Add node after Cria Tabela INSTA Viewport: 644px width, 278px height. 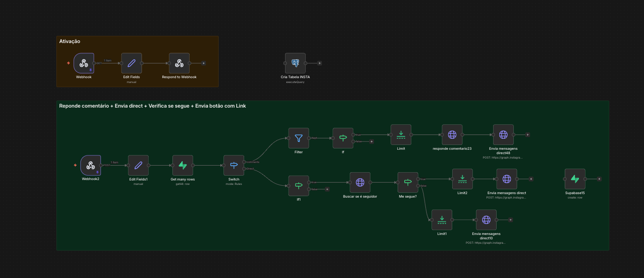pos(319,63)
